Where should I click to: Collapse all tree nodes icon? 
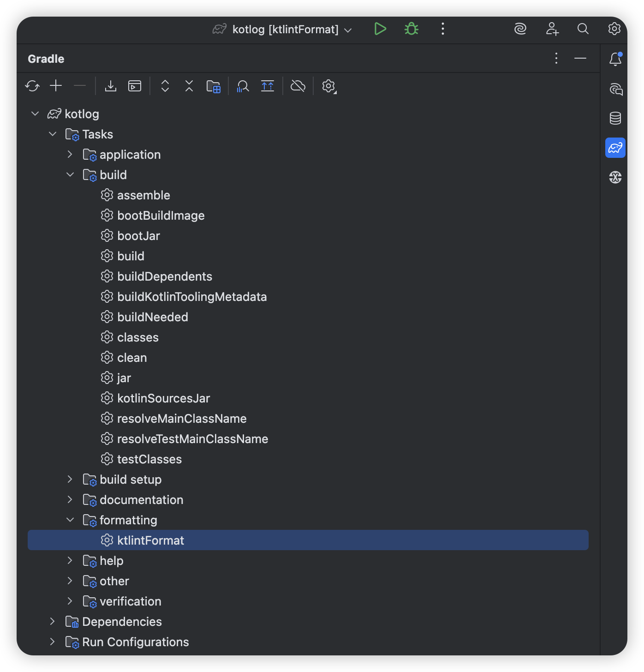pos(189,86)
